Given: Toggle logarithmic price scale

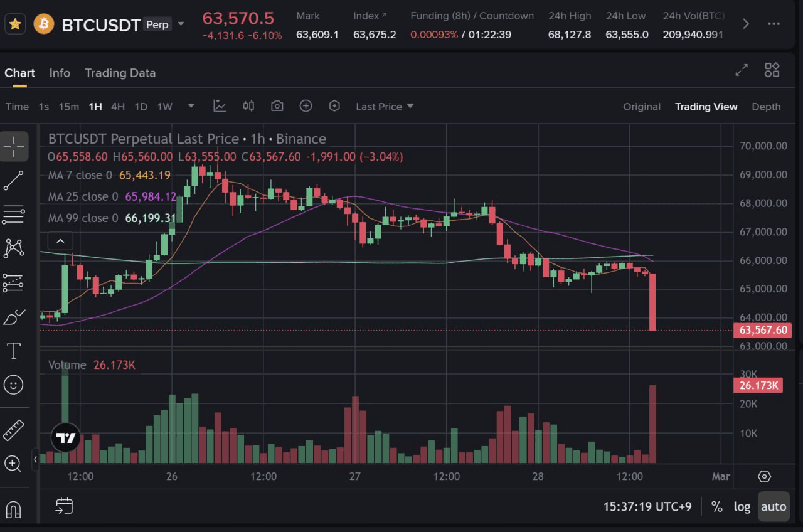Looking at the screenshot, I should (742, 506).
